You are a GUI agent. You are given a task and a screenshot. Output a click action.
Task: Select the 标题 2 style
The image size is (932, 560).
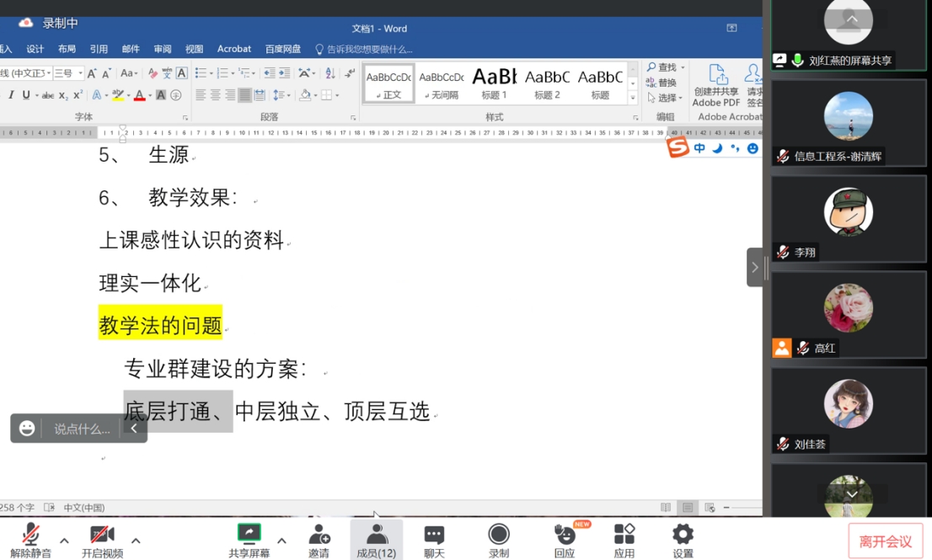point(547,83)
